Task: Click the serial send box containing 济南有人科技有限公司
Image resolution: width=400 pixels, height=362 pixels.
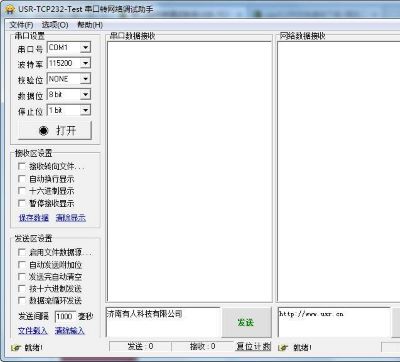Action: 163,322
